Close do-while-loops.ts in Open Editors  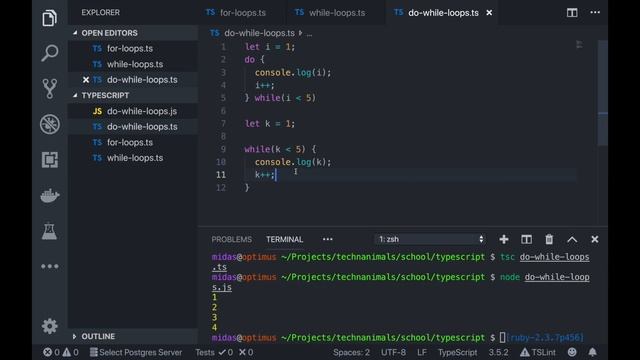[x=86, y=80]
